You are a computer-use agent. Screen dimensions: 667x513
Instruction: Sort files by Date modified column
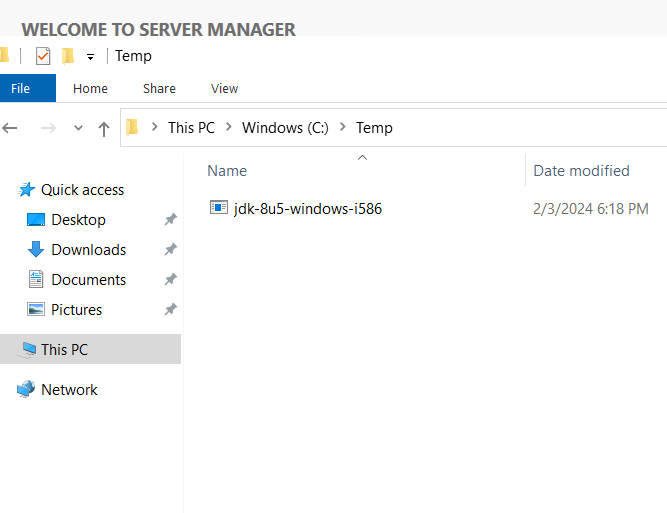click(581, 171)
